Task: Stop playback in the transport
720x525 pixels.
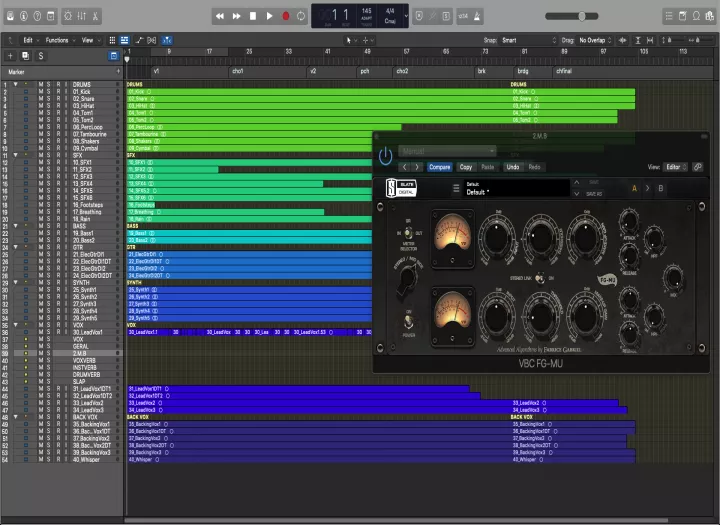Action: click(253, 16)
